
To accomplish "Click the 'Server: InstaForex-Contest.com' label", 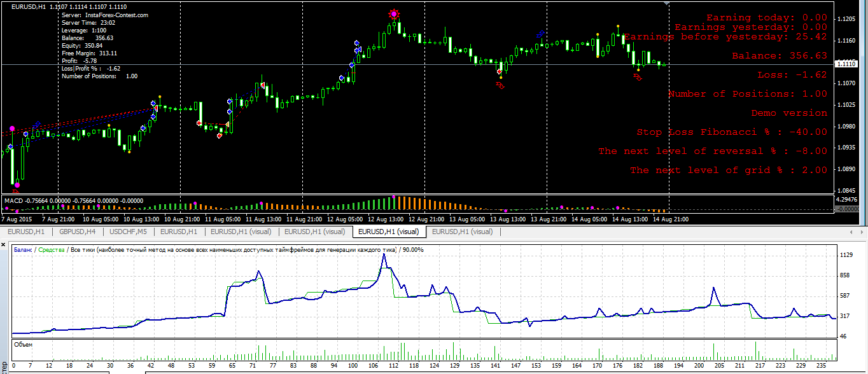I will point(105,15).
